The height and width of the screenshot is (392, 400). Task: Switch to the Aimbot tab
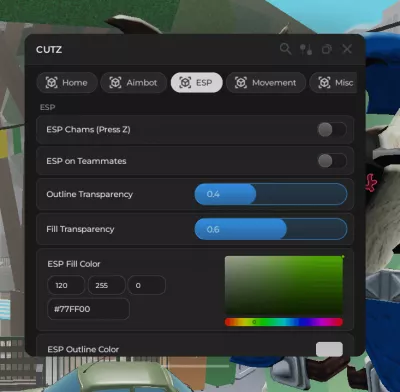click(x=134, y=82)
